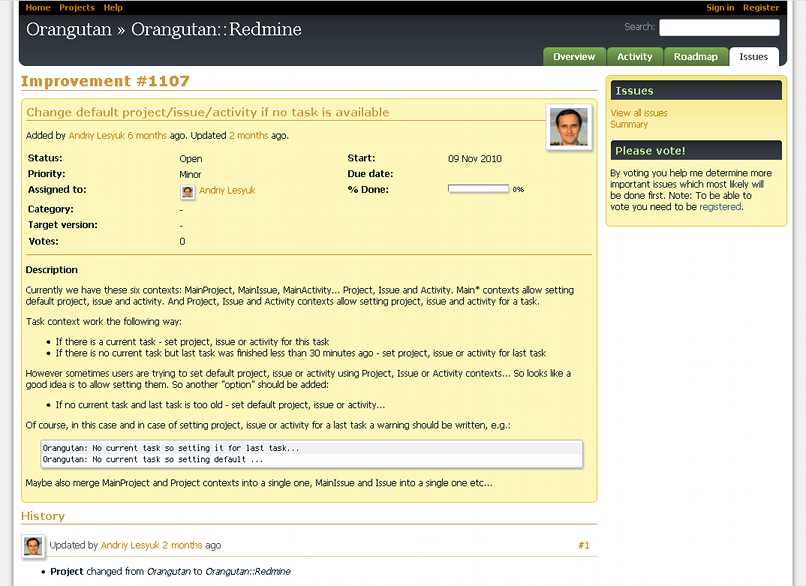
Task: Click the 'Please vote!' sidebar heading
Action: coord(650,151)
